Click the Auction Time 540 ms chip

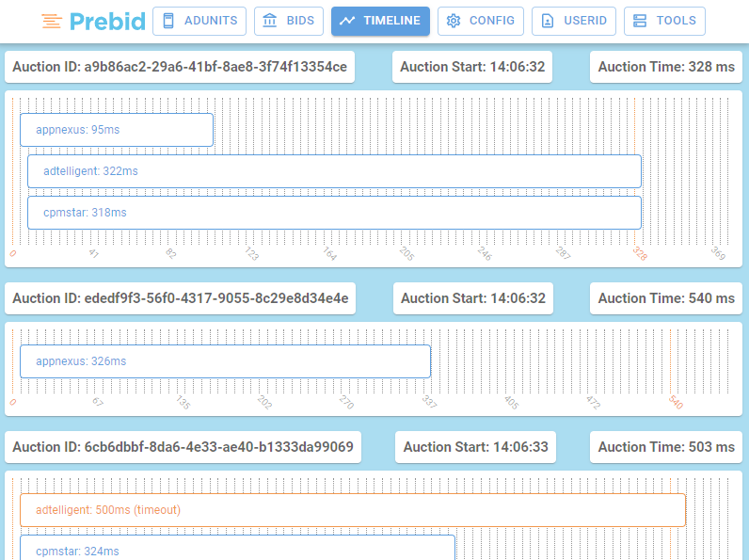click(666, 298)
